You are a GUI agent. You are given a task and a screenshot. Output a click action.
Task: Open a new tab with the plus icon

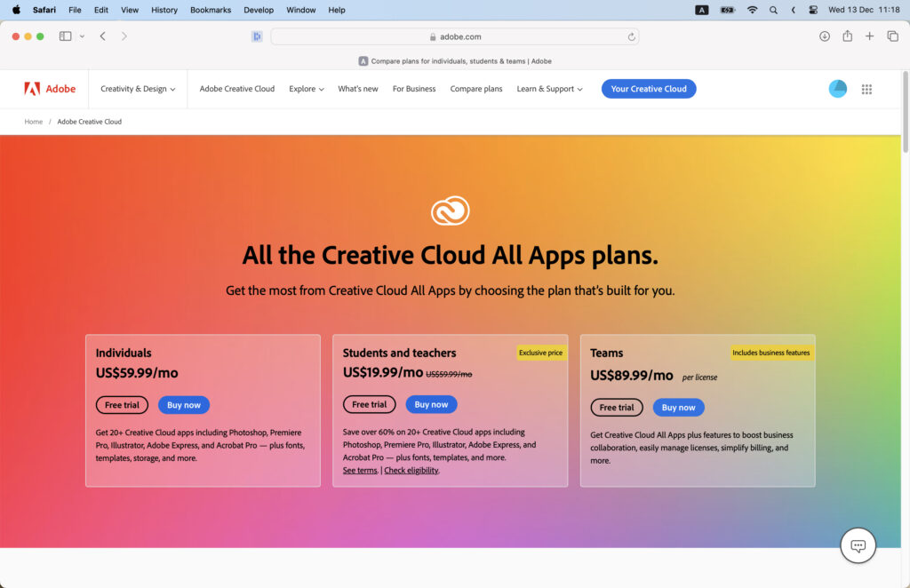point(869,36)
